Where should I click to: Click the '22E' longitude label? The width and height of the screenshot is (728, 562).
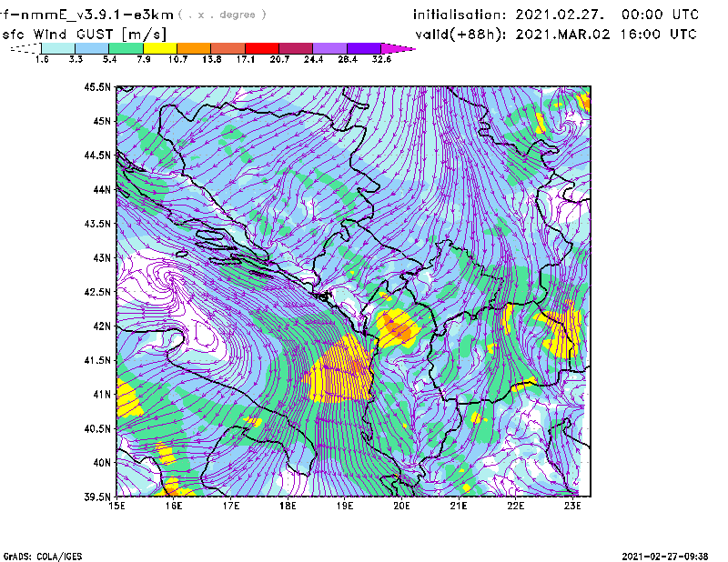[x=515, y=506]
